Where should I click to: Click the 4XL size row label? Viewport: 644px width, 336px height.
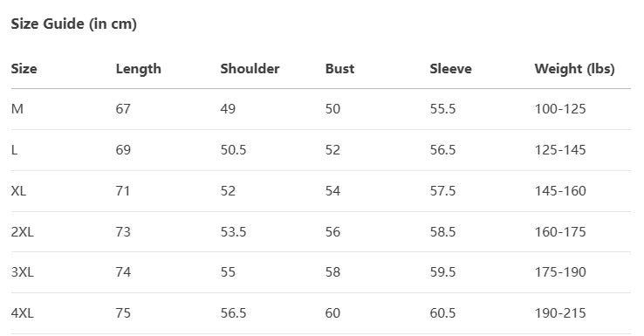[22, 313]
